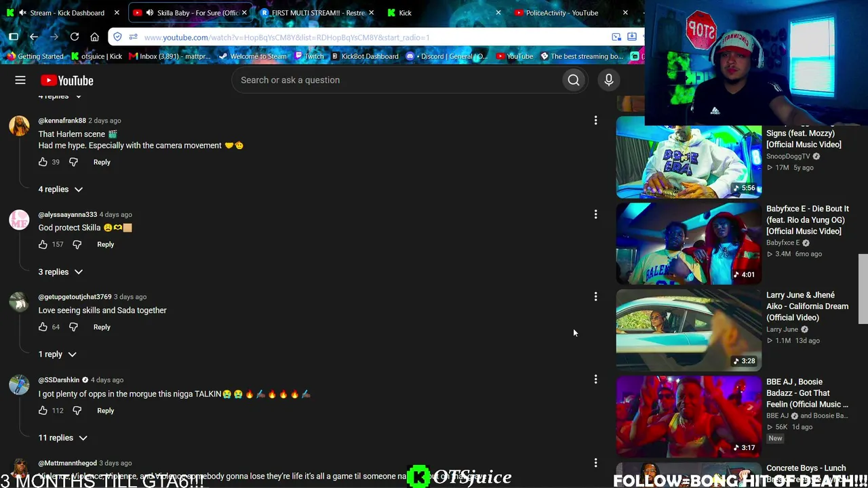Like the comment by @SSDarshkin
This screenshot has height=488, width=868.
pyautogui.click(x=43, y=410)
